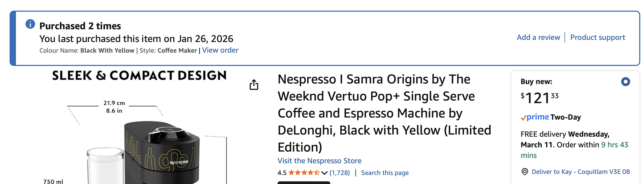This screenshot has width=644, height=184.
Task: Select the "Buy new" radio button
Action: click(625, 82)
